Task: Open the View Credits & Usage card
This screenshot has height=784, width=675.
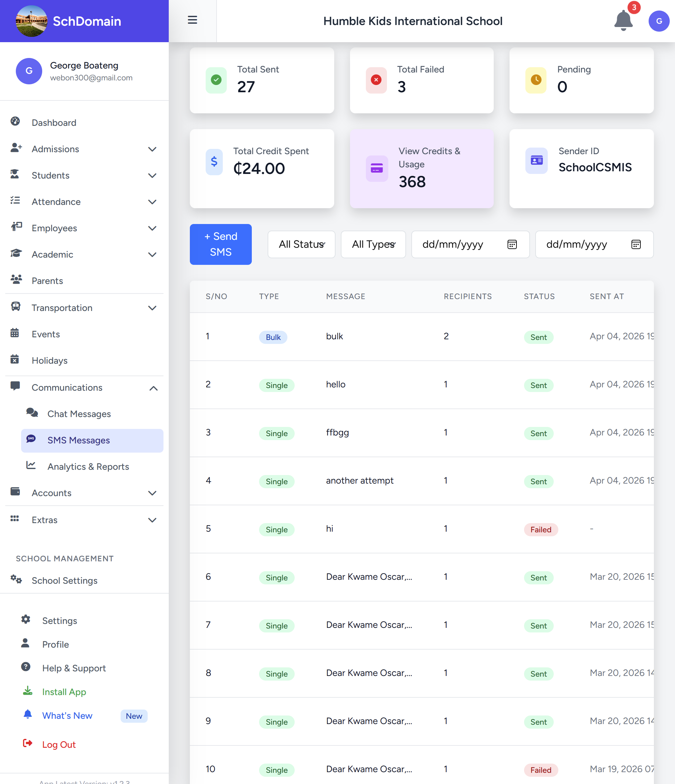Action: (422, 168)
